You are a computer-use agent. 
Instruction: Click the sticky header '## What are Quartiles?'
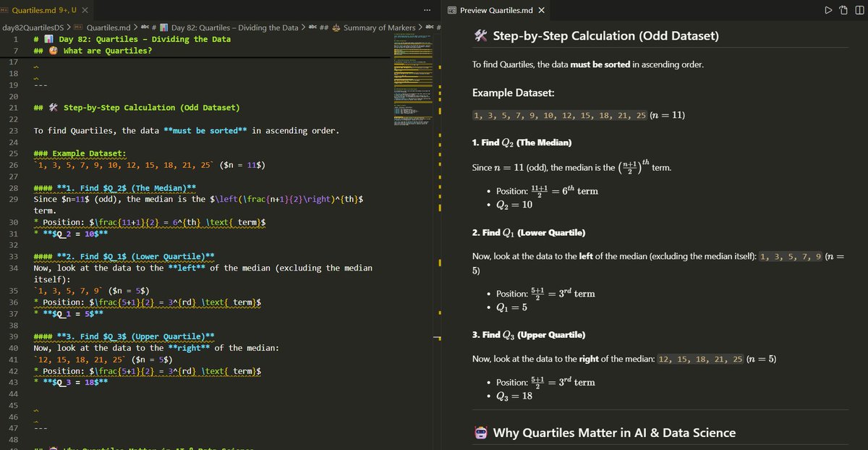pyautogui.click(x=93, y=51)
